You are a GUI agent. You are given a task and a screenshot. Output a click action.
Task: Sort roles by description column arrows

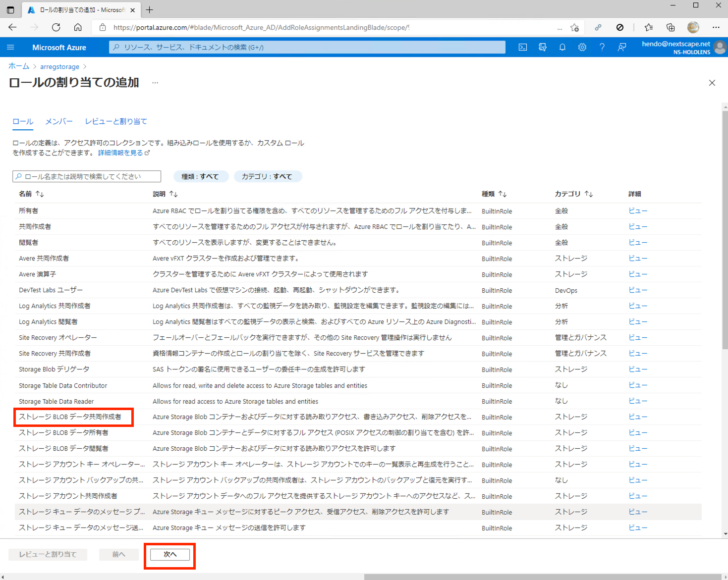(x=173, y=194)
